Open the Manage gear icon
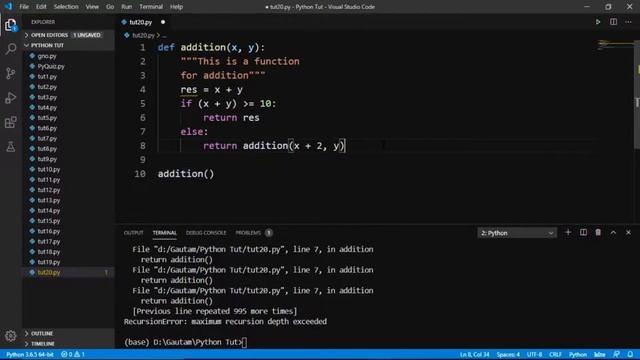 point(11,336)
